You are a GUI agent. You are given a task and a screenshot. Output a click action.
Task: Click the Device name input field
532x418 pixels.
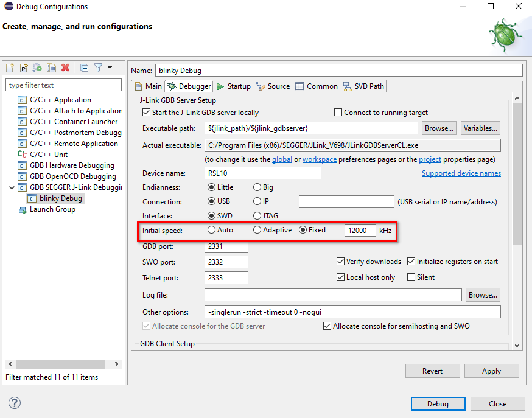[x=262, y=173]
